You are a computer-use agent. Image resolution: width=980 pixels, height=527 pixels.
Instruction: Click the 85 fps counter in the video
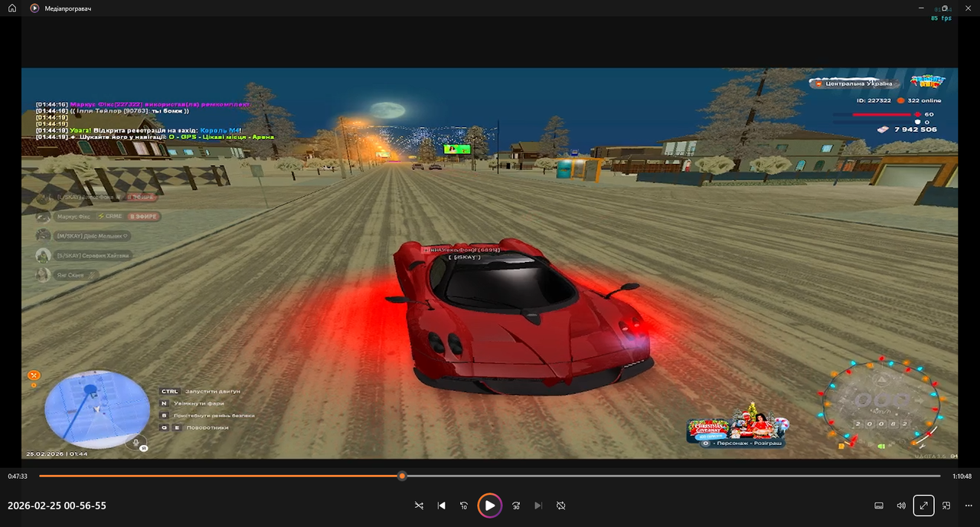(941, 18)
